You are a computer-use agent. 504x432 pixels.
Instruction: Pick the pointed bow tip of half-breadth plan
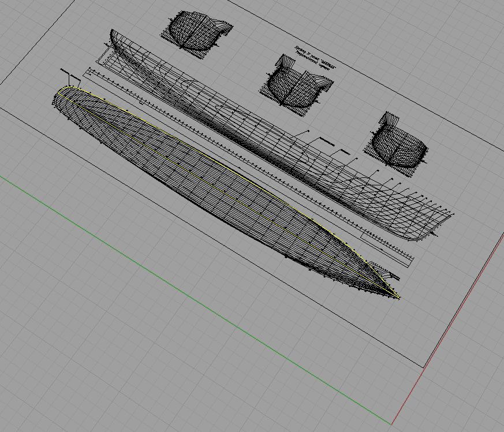[x=399, y=298]
